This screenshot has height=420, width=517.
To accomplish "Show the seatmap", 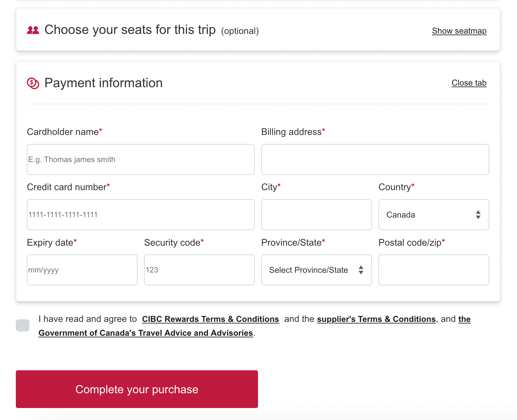I will point(459,31).
